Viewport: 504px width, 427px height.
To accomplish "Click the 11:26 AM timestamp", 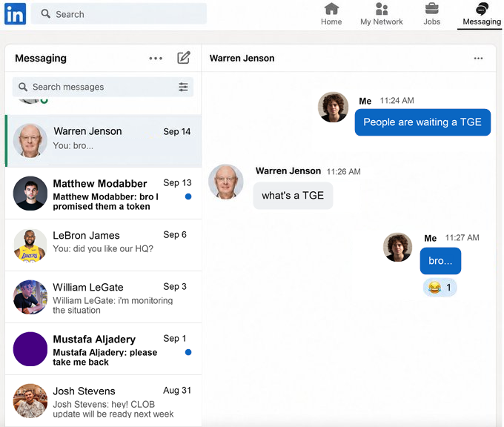I will click(x=344, y=172).
